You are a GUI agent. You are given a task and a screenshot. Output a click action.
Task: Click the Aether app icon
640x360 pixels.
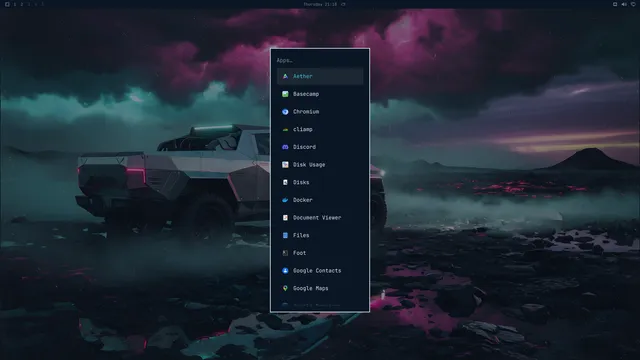coord(285,76)
